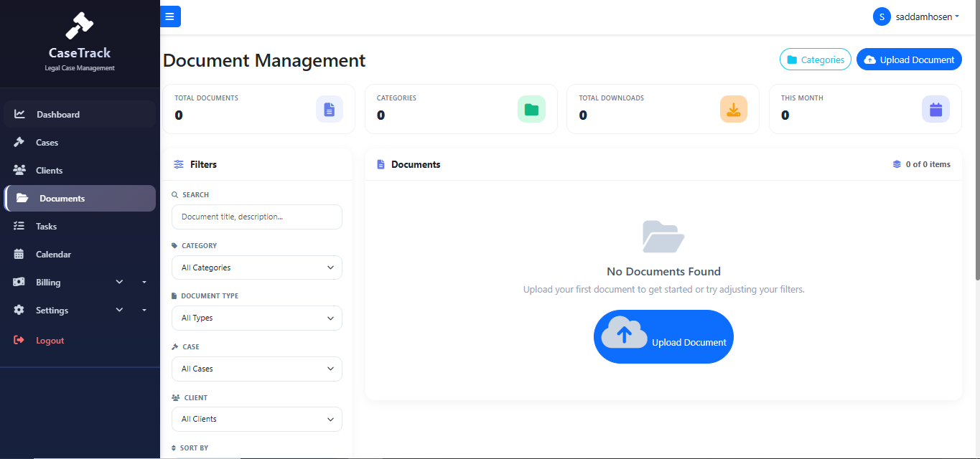Click the tag icon beside CATEGORY label
Screen dimensions: 980x459
[174, 245]
